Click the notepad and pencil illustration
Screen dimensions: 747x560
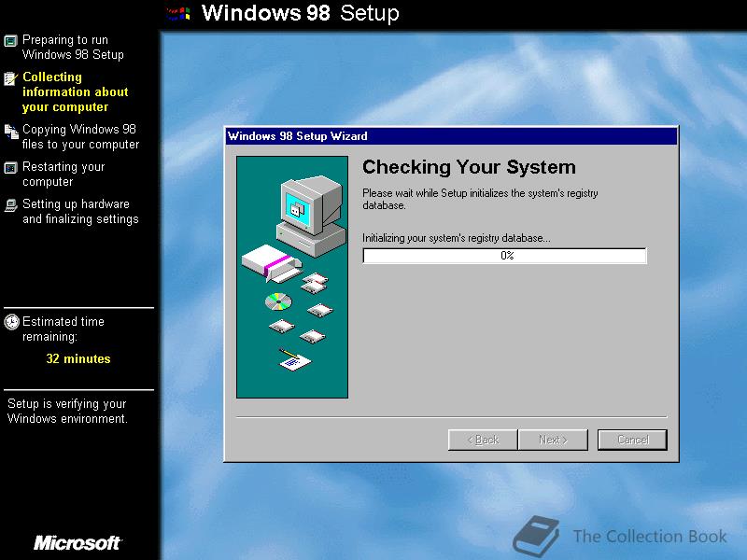click(294, 359)
